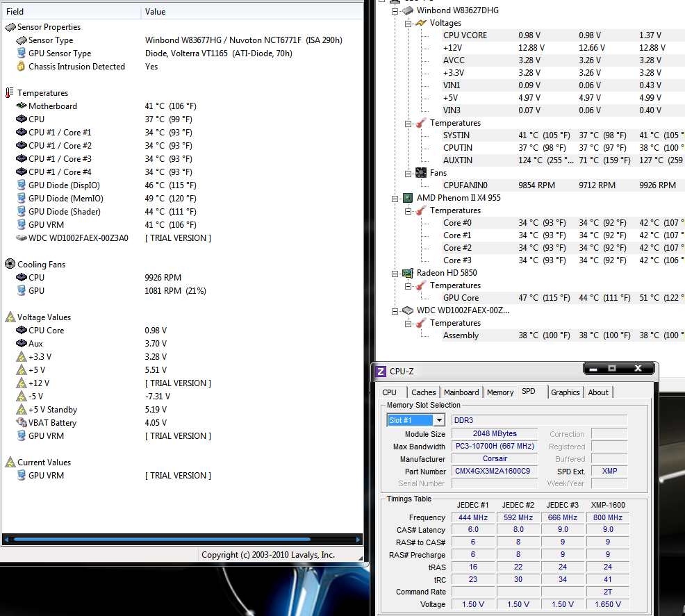Click the Fans icon in HWMonitor tree
The width and height of the screenshot is (685, 616).
coord(421,173)
